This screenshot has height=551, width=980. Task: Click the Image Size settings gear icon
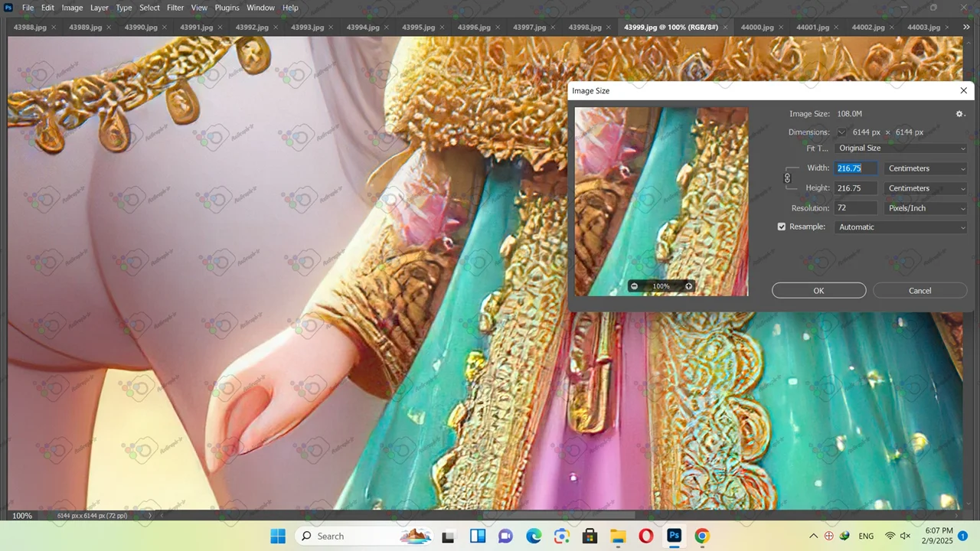click(959, 114)
